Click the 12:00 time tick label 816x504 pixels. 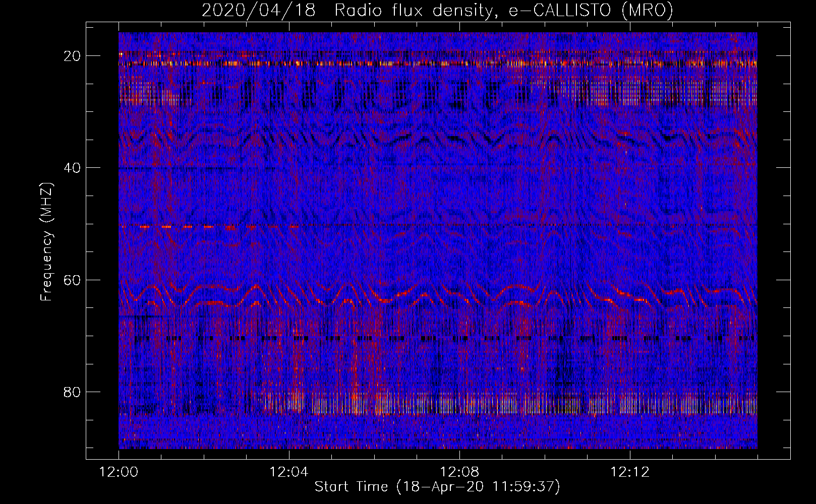click(x=119, y=472)
